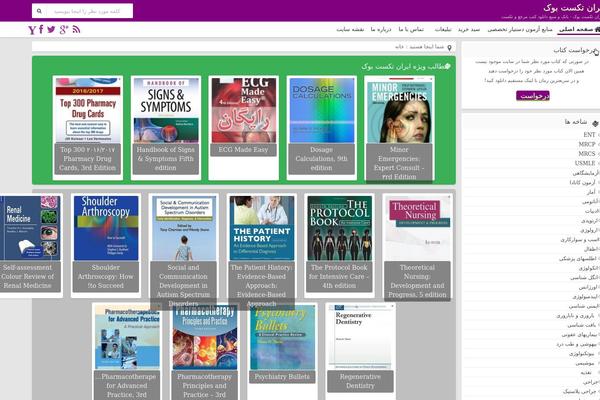Image resolution: width=600 pixels, height=400 pixels.
Task: Open Minor Emergencies book cover
Action: 399,110
